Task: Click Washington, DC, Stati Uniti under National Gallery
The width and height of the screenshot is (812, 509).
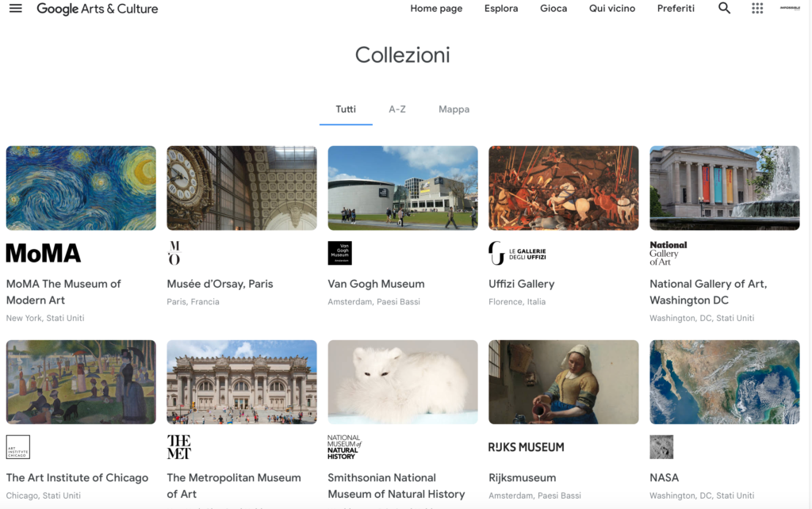Action: (x=702, y=318)
